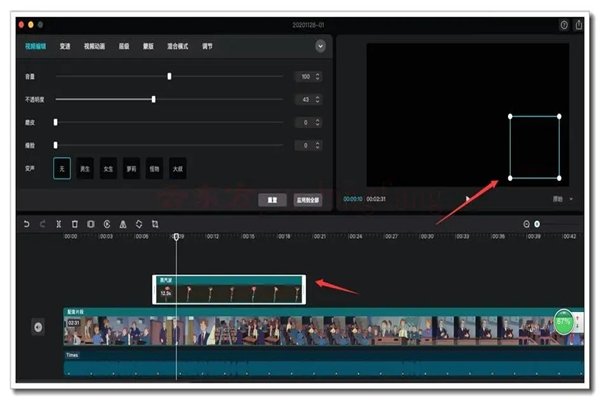The image size is (600, 400).
Task: Collapse the properties panel with chevron button
Action: coord(320,46)
